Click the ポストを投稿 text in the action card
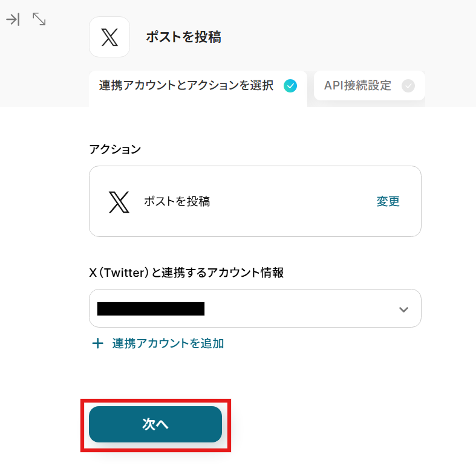476x466 pixels. tap(177, 202)
